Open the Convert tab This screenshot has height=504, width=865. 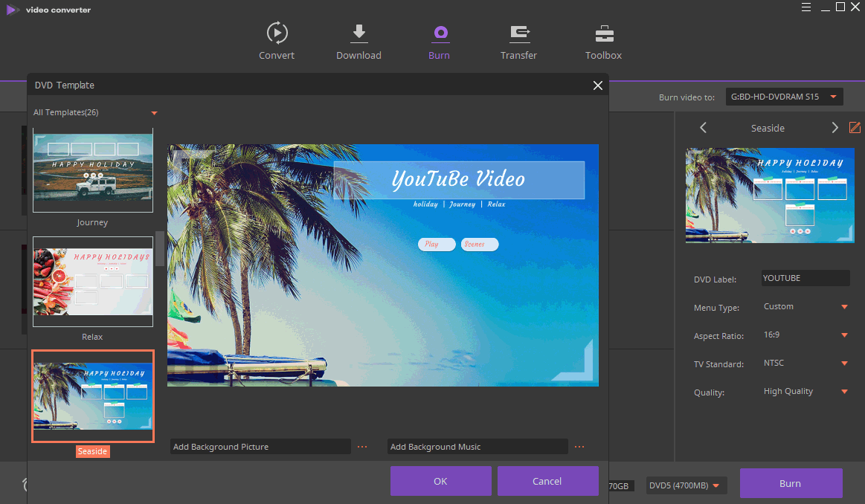coord(277,41)
